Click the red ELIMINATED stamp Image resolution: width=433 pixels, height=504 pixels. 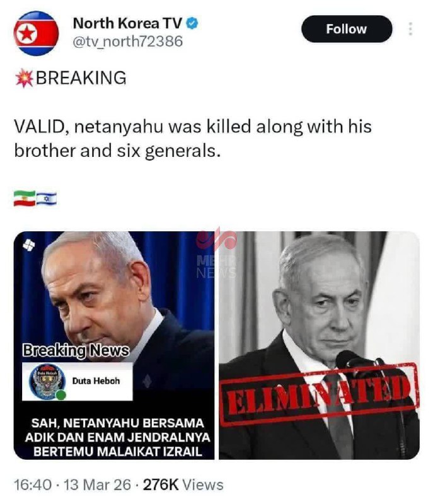pos(320,394)
